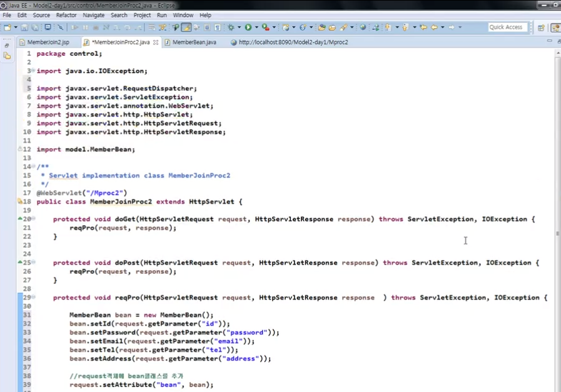Click the Resume debug icon
Screen dimensions: 561x392
[74, 27]
